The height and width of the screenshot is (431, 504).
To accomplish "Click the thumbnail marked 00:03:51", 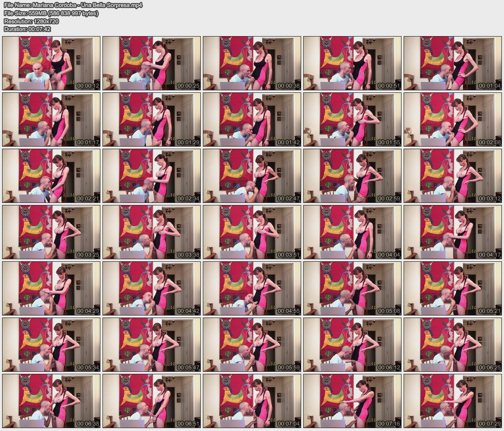I will point(252,232).
